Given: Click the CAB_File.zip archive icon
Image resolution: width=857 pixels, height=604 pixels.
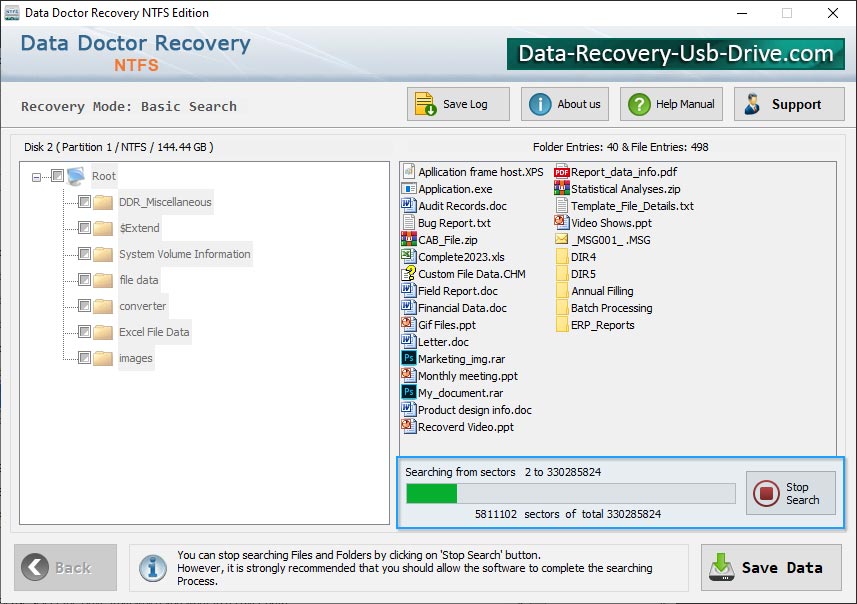Looking at the screenshot, I should 409,239.
